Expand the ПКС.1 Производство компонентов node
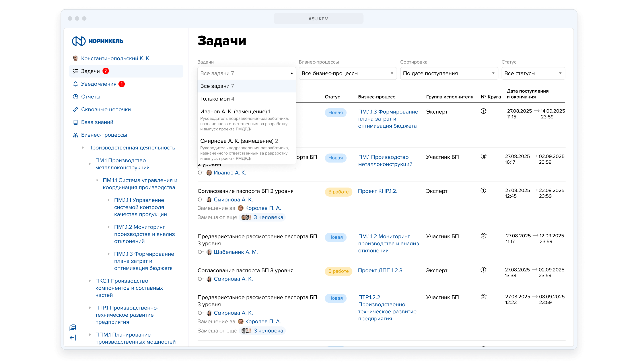The height and width of the screenshot is (364, 638). point(90,281)
